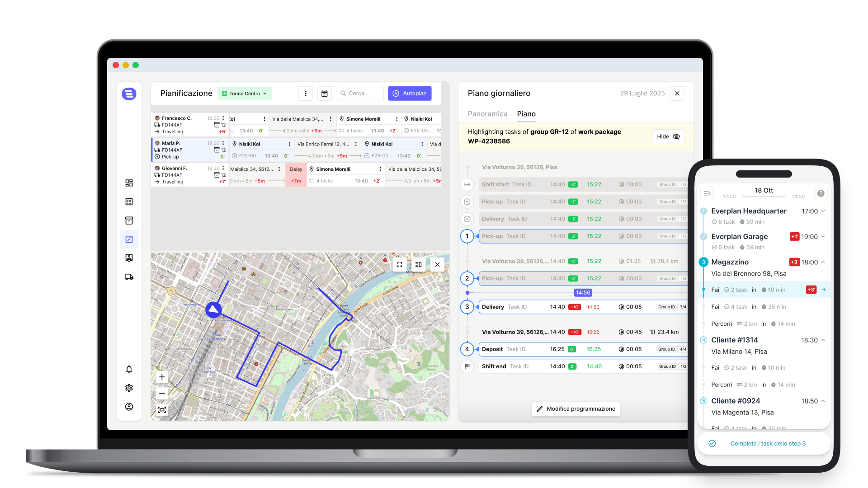Switch to the Panoramica tab
868x488 pixels.
point(487,114)
